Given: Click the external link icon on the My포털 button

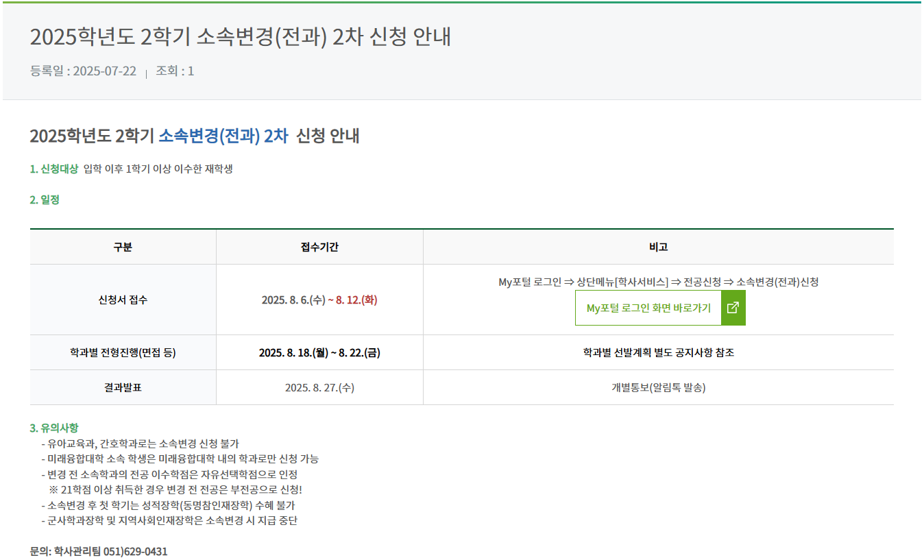Looking at the screenshot, I should tap(733, 308).
